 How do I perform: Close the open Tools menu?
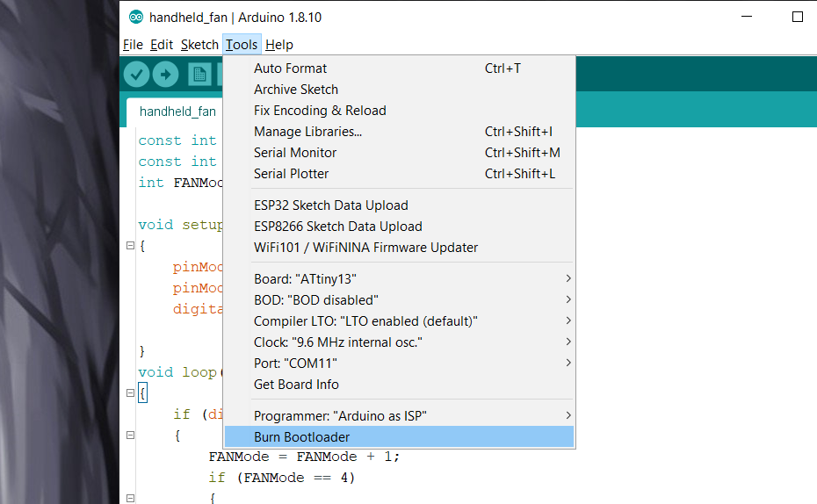click(242, 45)
